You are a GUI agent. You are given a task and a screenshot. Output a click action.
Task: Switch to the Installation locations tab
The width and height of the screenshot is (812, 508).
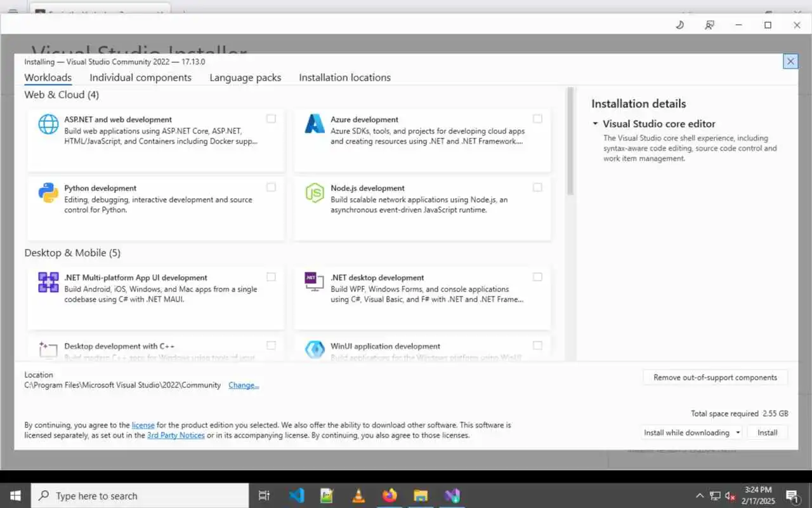[344, 77]
